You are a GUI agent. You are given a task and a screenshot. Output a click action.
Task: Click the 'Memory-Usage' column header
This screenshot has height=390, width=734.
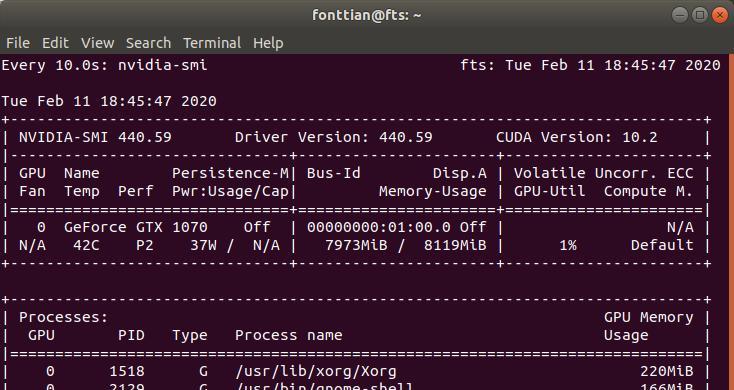pos(433,191)
